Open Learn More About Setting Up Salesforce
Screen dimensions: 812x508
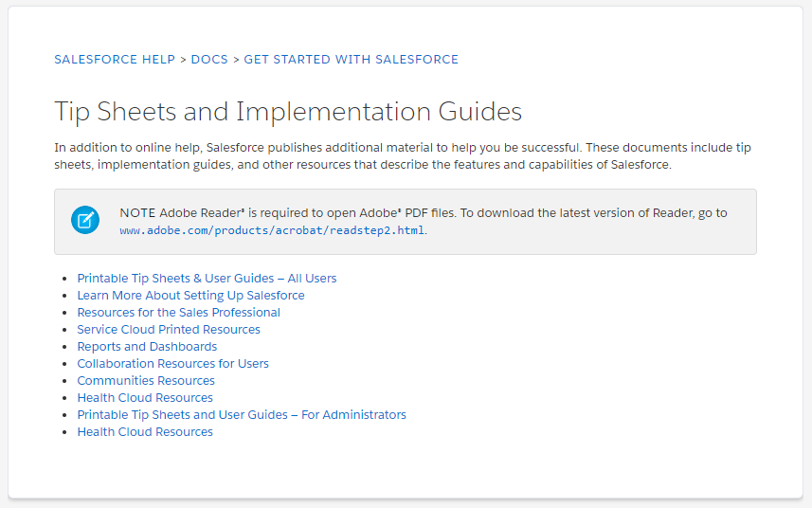pos(190,295)
